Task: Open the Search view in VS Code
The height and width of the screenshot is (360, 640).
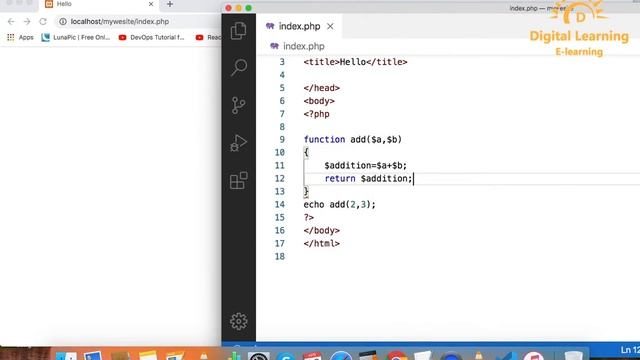Action: [x=238, y=68]
